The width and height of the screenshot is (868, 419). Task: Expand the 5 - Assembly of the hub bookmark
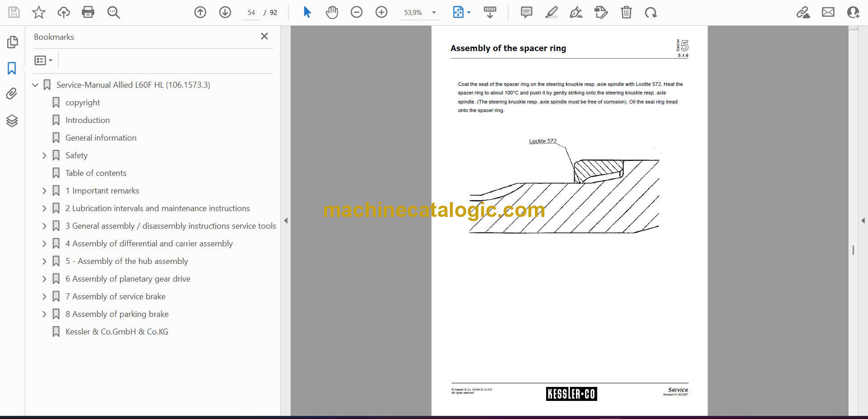tap(44, 261)
